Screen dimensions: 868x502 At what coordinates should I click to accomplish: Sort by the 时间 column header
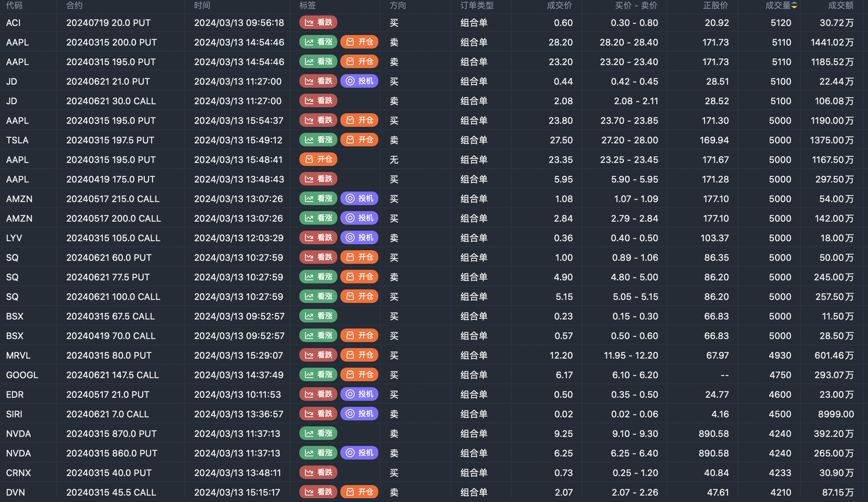202,5
